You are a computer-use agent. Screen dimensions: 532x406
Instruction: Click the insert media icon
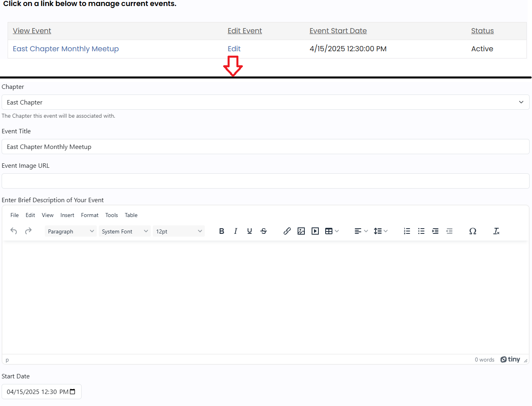click(x=315, y=231)
